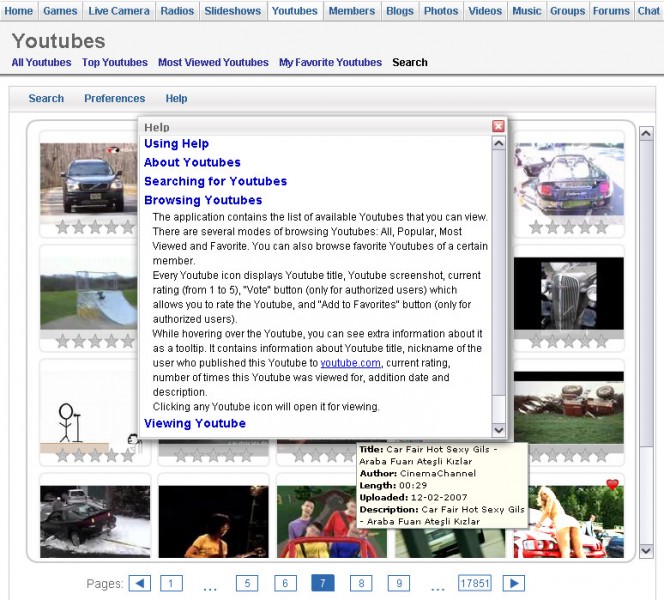Open the Home tab

point(19,11)
